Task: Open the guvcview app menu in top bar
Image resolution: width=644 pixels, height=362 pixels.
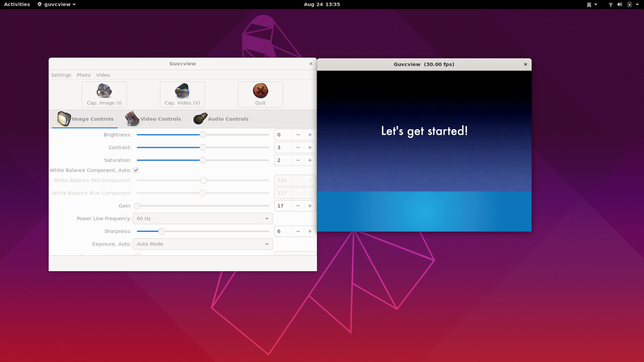Action: pos(57,4)
